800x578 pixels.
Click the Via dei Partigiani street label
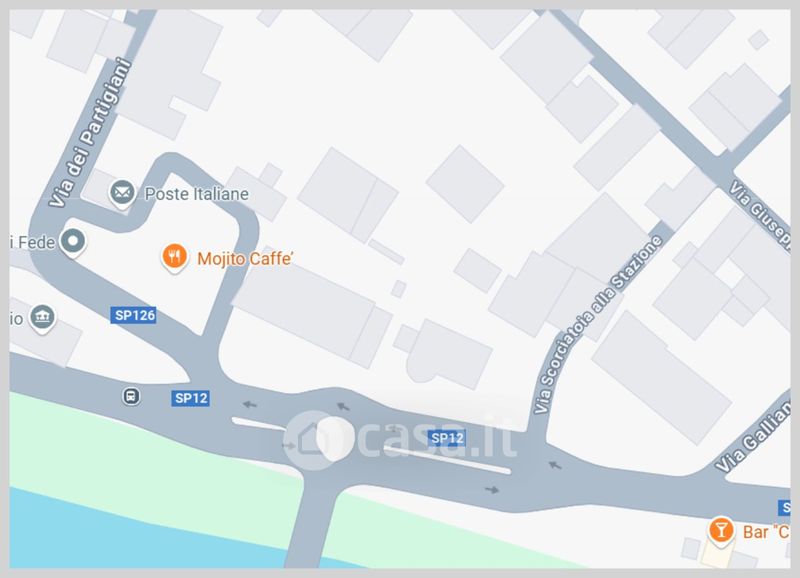tap(90, 133)
